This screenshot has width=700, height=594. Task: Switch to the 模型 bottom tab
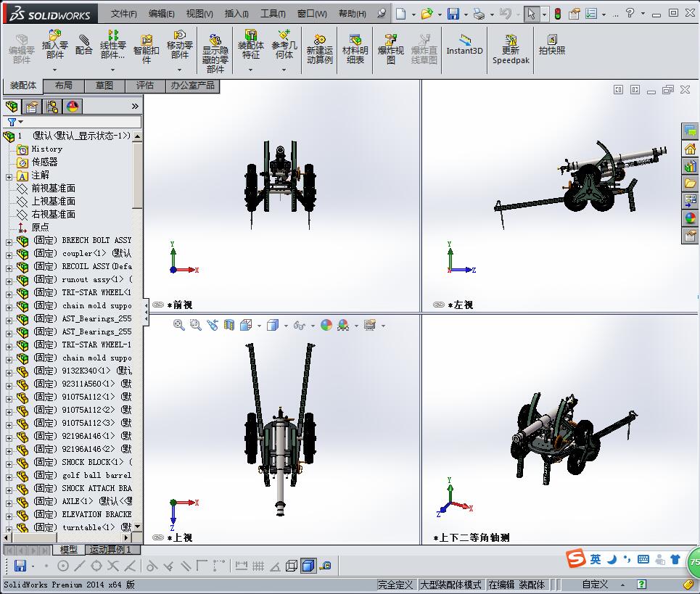pos(69,549)
